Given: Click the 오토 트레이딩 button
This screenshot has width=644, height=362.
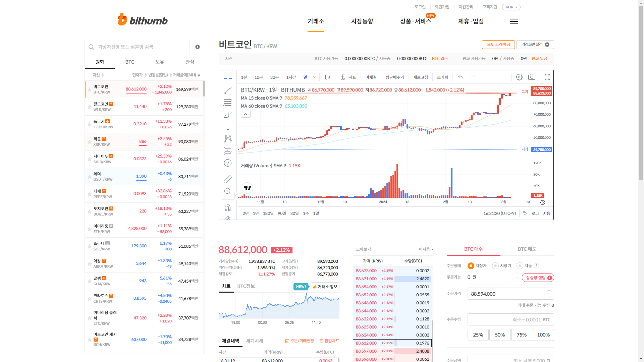Looking at the screenshot, I should [498, 45].
